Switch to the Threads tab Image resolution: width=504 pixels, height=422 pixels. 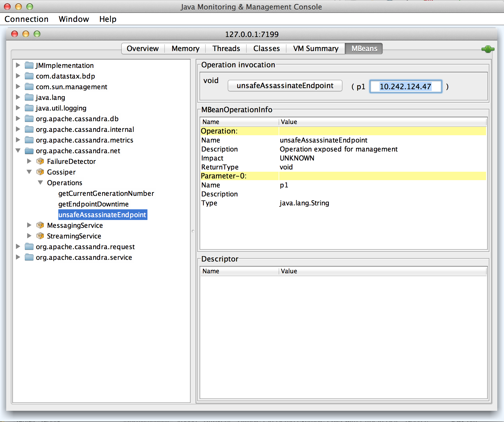[226, 48]
